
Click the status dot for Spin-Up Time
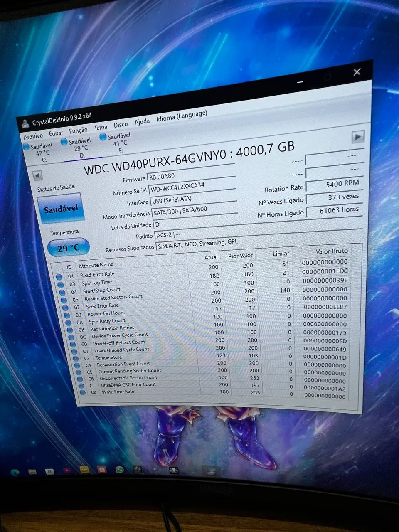click(x=61, y=285)
